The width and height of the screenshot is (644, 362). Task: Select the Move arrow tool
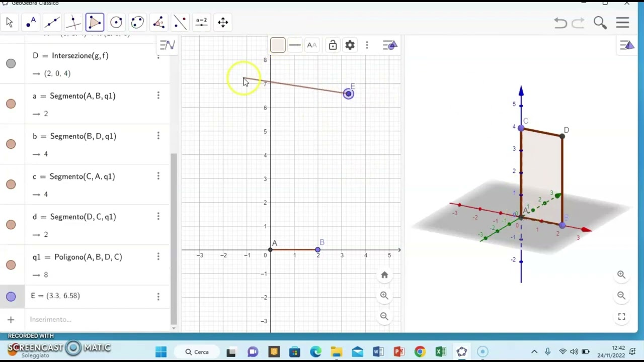click(x=10, y=22)
